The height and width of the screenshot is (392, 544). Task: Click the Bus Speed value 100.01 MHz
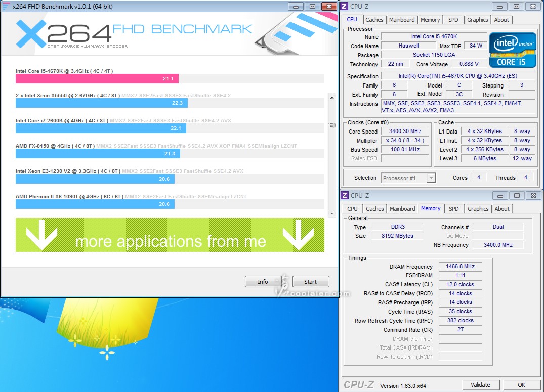coord(405,149)
